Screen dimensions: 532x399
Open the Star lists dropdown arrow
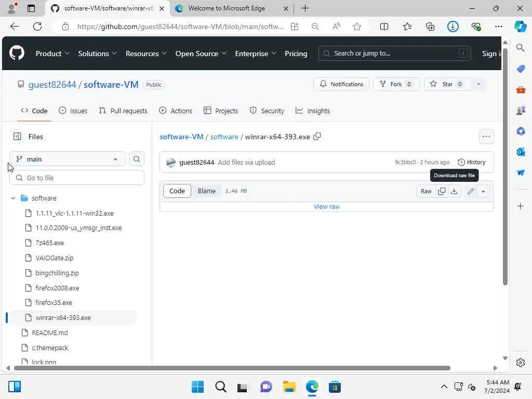point(478,84)
